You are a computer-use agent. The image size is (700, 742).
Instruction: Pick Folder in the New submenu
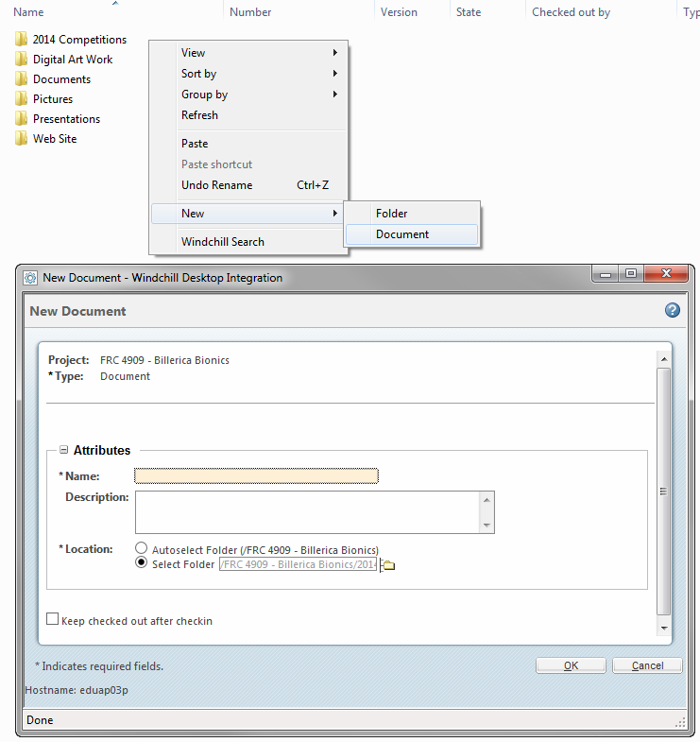pos(412,214)
